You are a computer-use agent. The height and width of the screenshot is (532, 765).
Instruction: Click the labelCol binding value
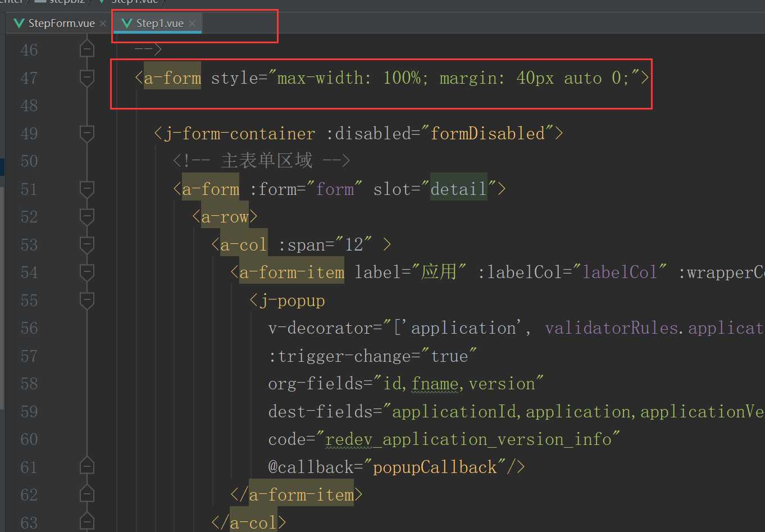click(620, 272)
